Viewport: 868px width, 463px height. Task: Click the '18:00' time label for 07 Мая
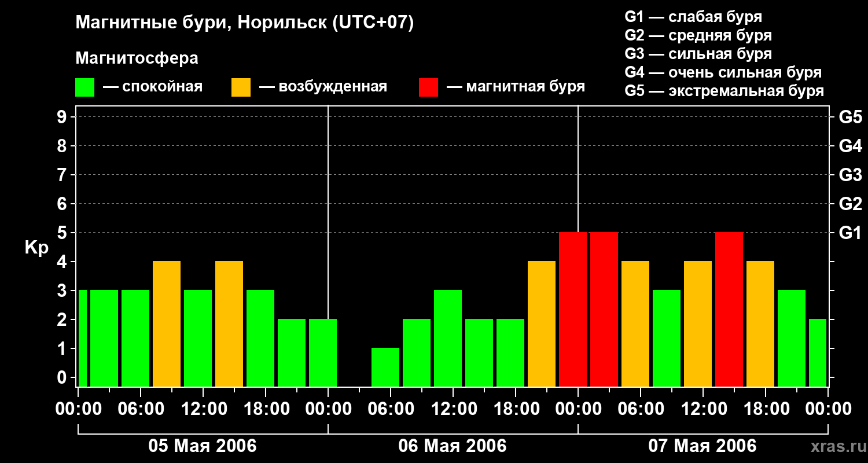point(766,409)
